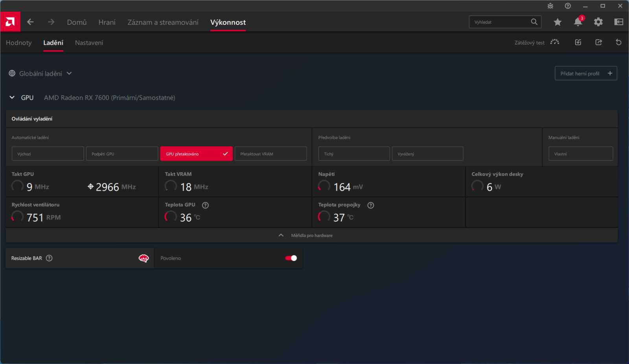Image resolution: width=629 pixels, height=364 pixels.
Task: Switch to Hodnoty sub-tab
Action: pyautogui.click(x=18, y=43)
